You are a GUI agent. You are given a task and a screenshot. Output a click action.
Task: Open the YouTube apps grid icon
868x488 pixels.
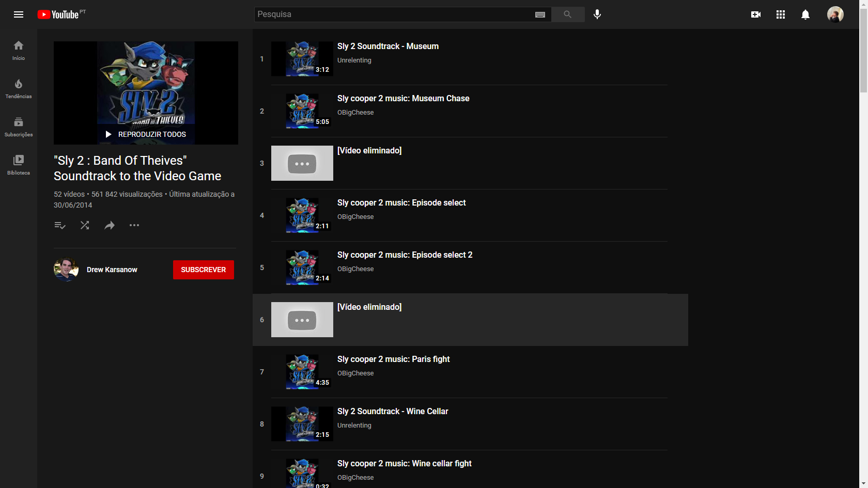pyautogui.click(x=780, y=14)
